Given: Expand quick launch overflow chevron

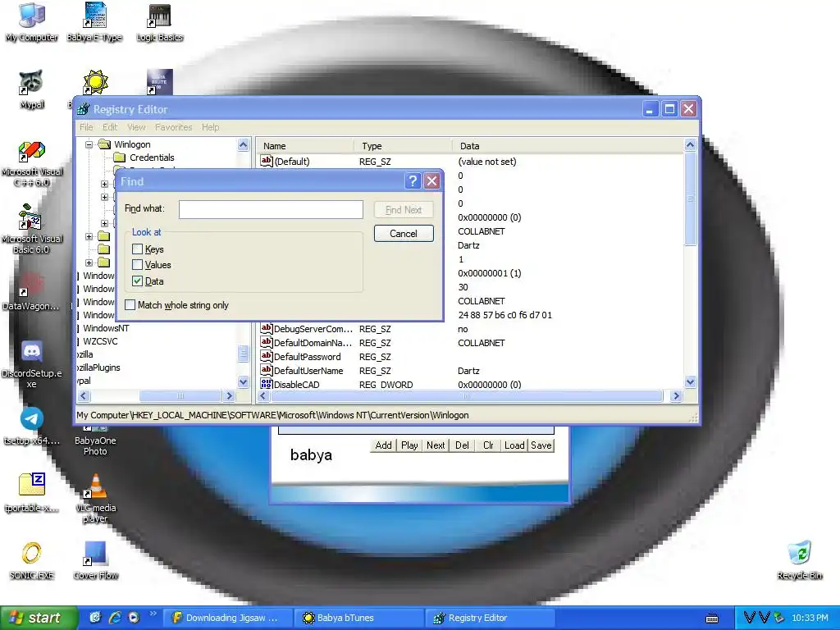Looking at the screenshot, I should point(153,614).
